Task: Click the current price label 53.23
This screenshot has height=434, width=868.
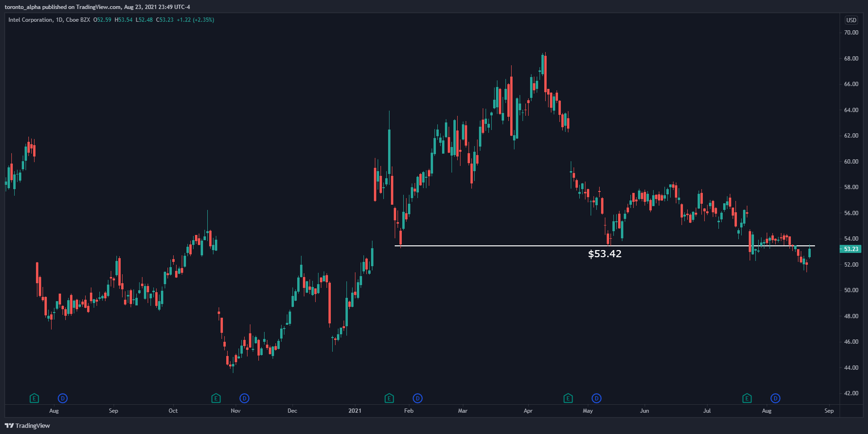Action: 851,249
